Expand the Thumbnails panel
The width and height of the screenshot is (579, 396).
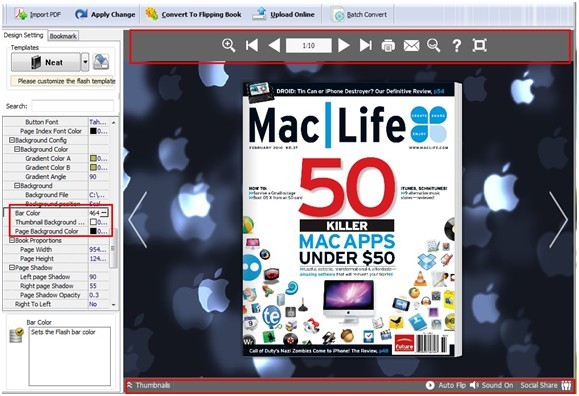pyautogui.click(x=148, y=385)
